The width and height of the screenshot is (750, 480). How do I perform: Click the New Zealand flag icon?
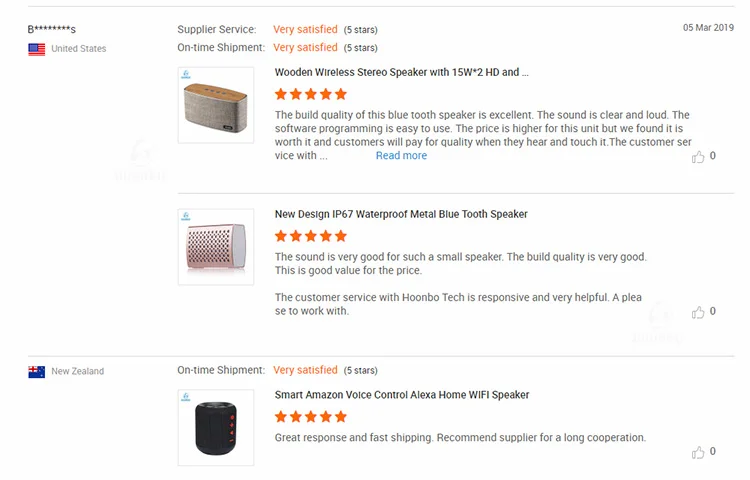point(37,372)
